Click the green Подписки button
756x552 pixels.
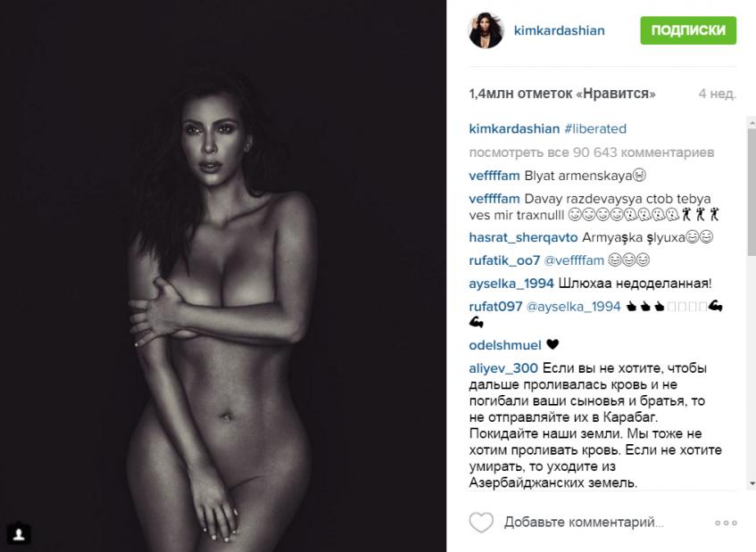688,30
